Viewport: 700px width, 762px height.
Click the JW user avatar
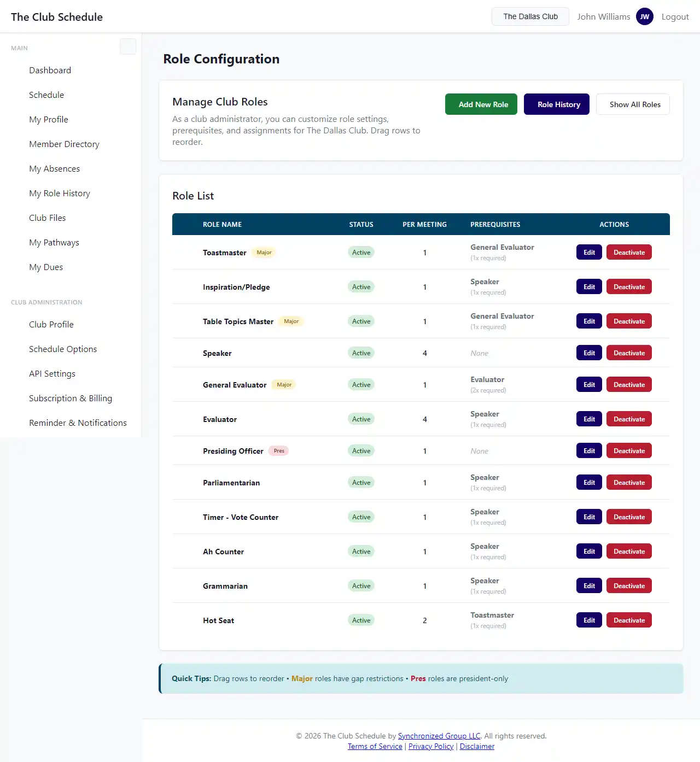click(x=644, y=16)
